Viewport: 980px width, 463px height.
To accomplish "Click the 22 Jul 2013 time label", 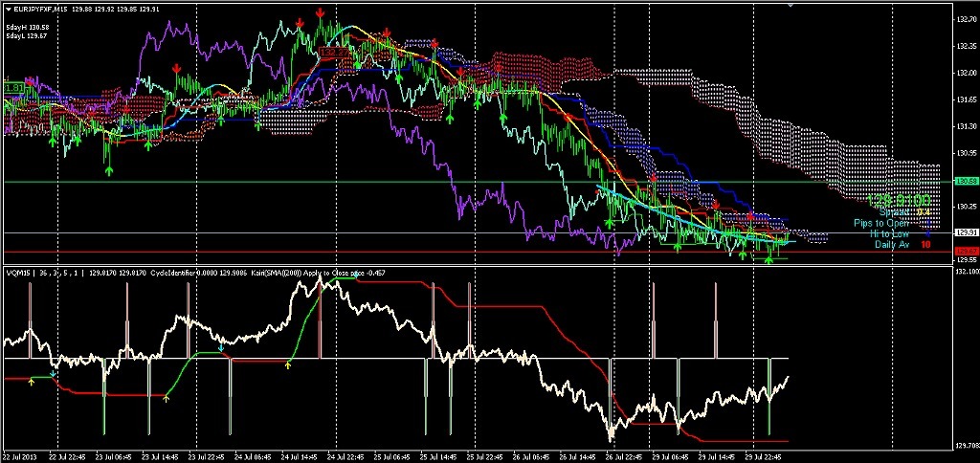I will [x=21, y=456].
